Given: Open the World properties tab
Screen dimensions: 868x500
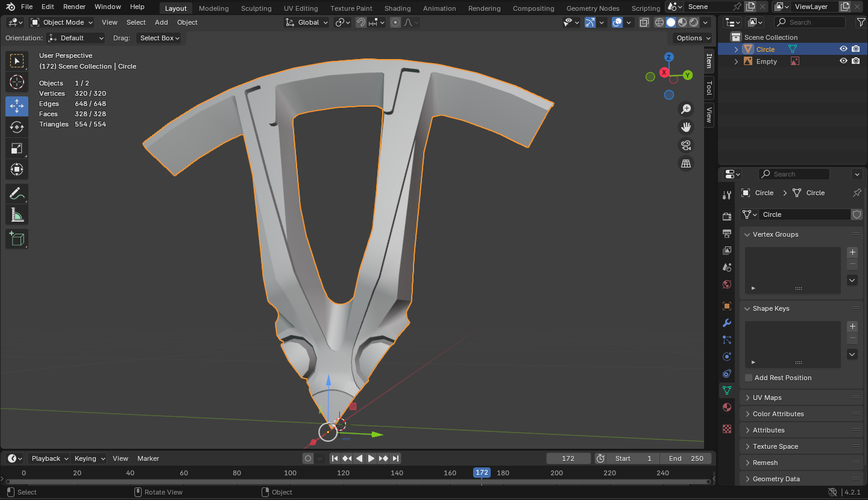Looking at the screenshot, I should click(727, 284).
